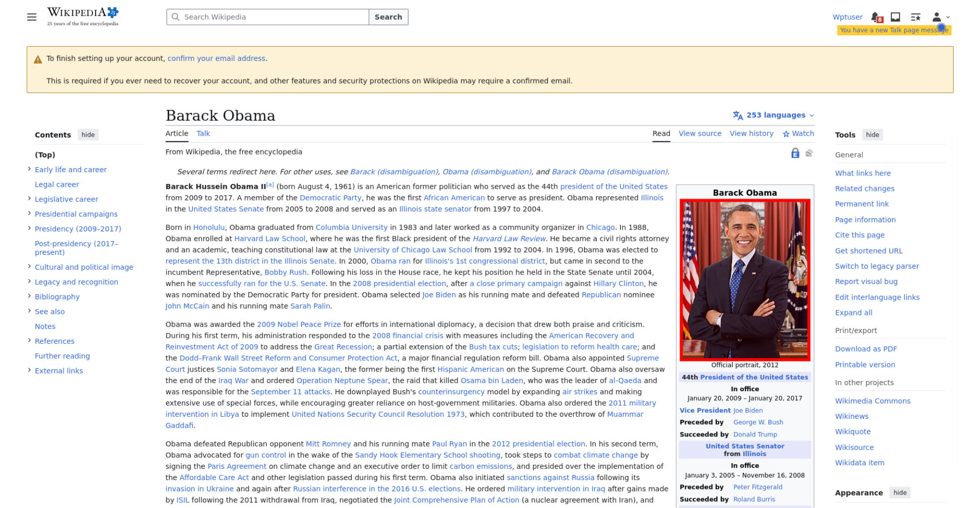Expand the External links section
980x508 pixels.
coord(29,370)
